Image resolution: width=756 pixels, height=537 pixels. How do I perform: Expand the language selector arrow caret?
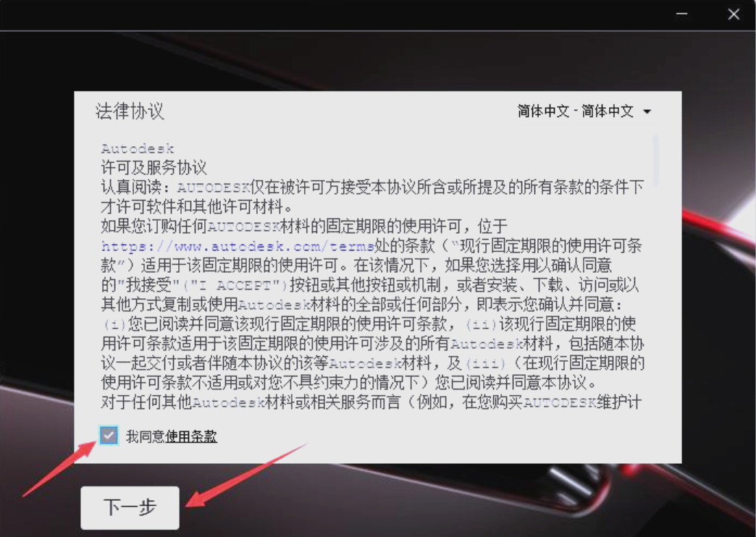[647, 112]
